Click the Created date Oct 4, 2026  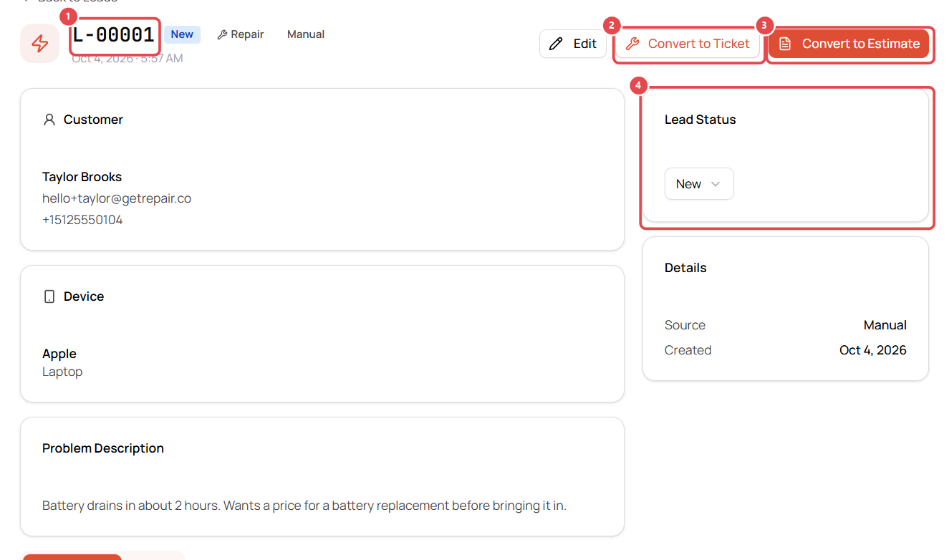(873, 350)
